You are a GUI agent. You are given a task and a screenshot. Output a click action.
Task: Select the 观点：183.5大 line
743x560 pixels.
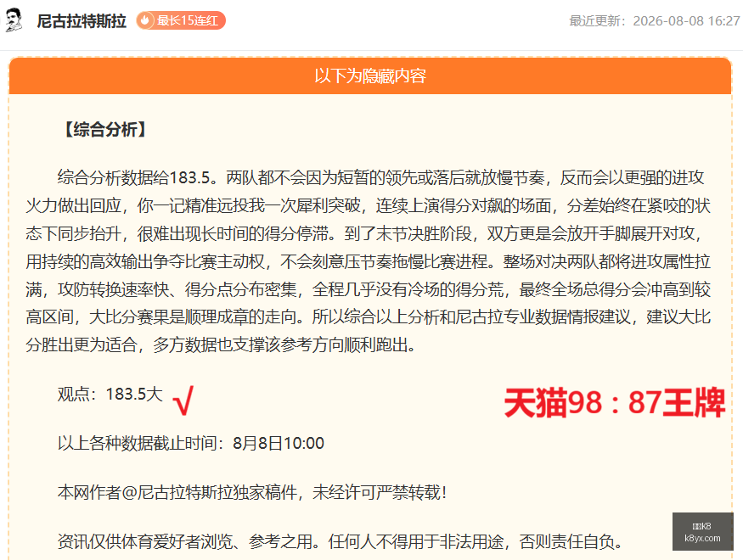(110, 395)
